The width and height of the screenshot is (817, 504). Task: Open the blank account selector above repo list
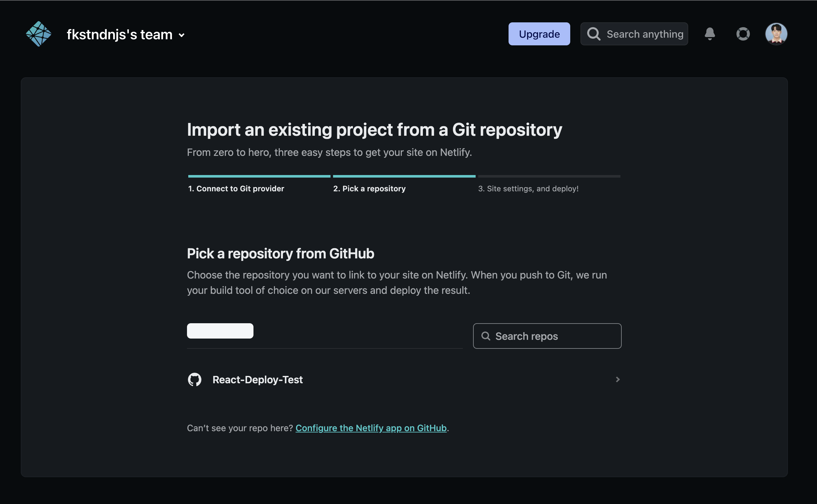[x=220, y=331]
